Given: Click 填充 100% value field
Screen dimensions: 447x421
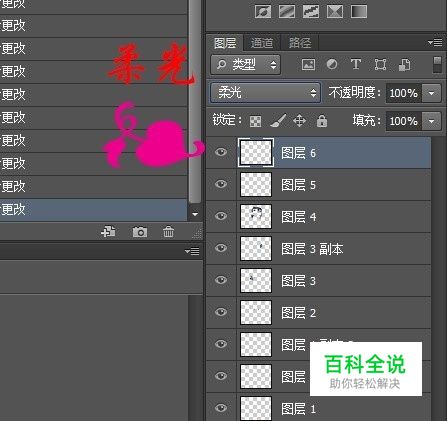Looking at the screenshot, I should tap(404, 121).
